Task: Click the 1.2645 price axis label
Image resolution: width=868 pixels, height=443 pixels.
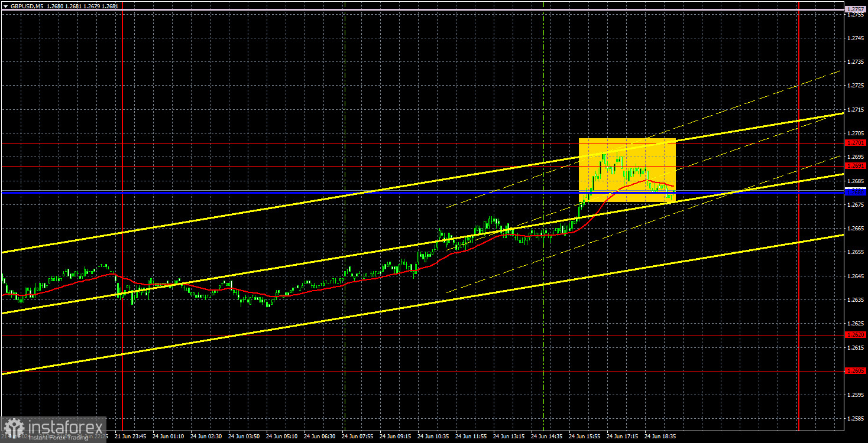Action: [x=856, y=276]
